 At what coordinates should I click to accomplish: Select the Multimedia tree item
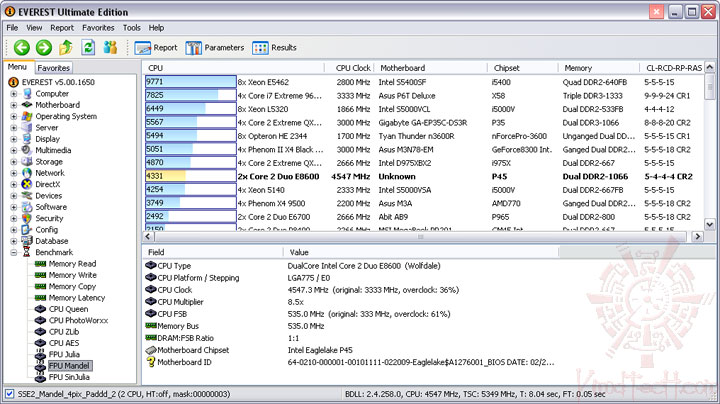(53, 150)
